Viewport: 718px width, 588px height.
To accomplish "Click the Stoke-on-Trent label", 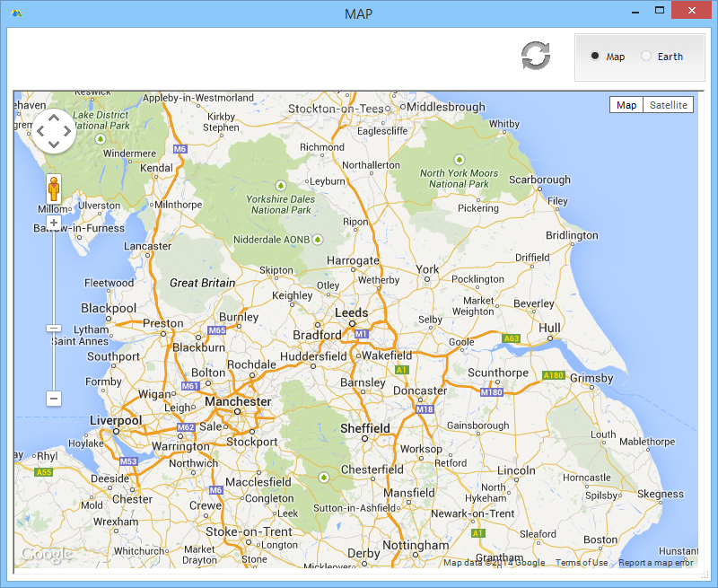I will pos(249,531).
